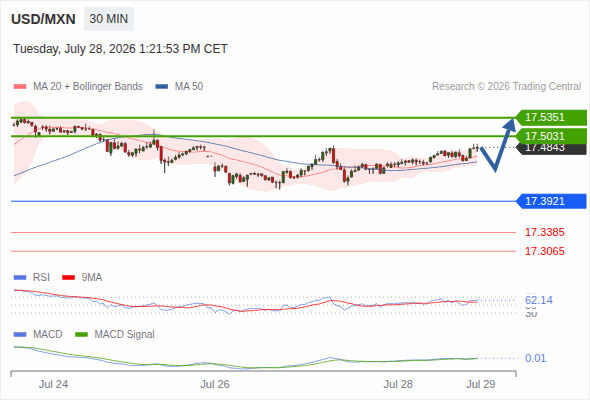Screen dimensions: 590x400
Task: Click the 17.3065 red support value
Action: [544, 251]
